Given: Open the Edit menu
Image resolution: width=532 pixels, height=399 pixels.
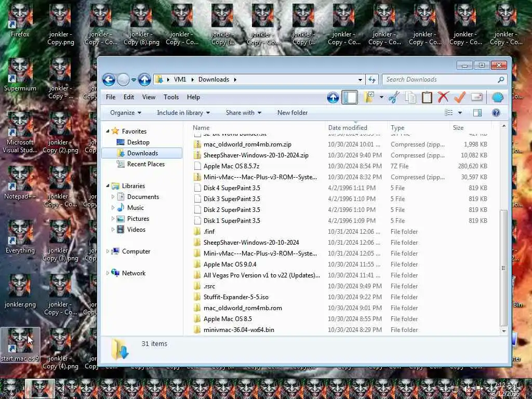Looking at the screenshot, I should click(129, 97).
